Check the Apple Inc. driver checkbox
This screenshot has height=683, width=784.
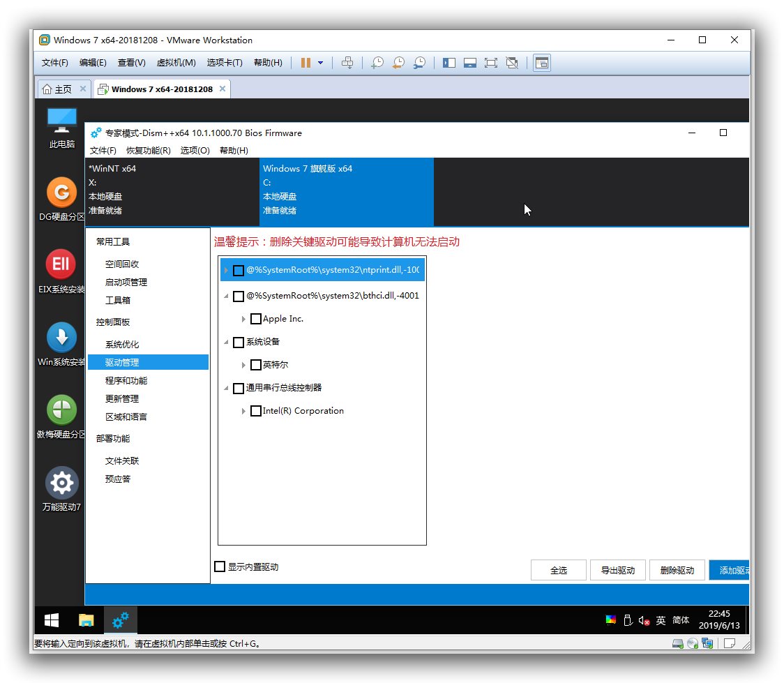point(256,319)
